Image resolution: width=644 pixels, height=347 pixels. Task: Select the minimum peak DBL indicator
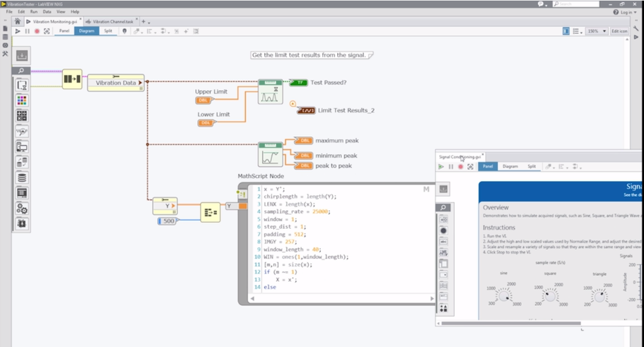tap(304, 155)
